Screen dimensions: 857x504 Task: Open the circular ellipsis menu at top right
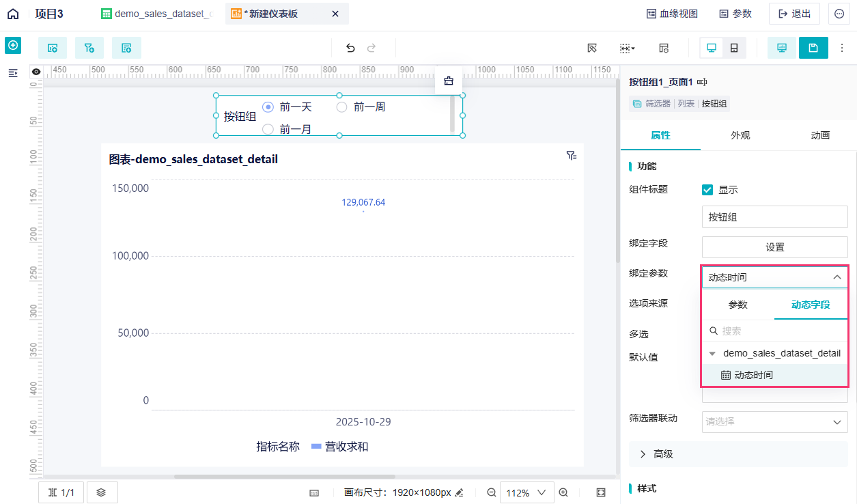click(839, 14)
